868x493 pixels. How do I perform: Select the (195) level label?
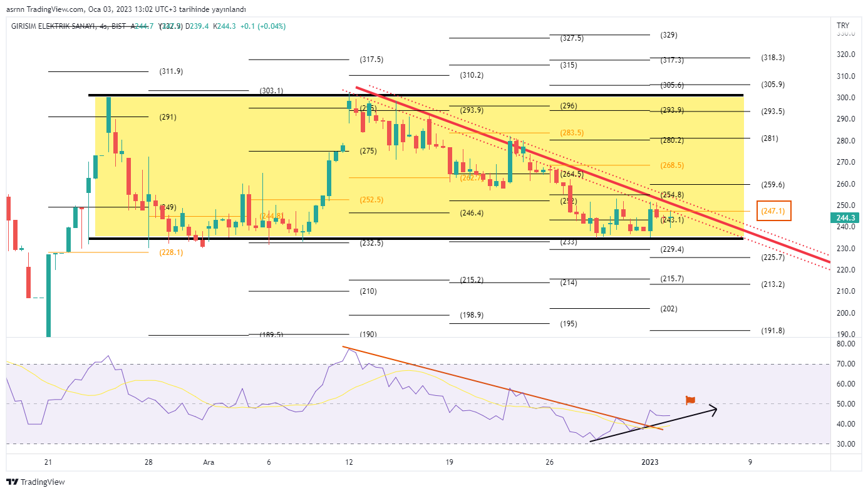point(569,324)
